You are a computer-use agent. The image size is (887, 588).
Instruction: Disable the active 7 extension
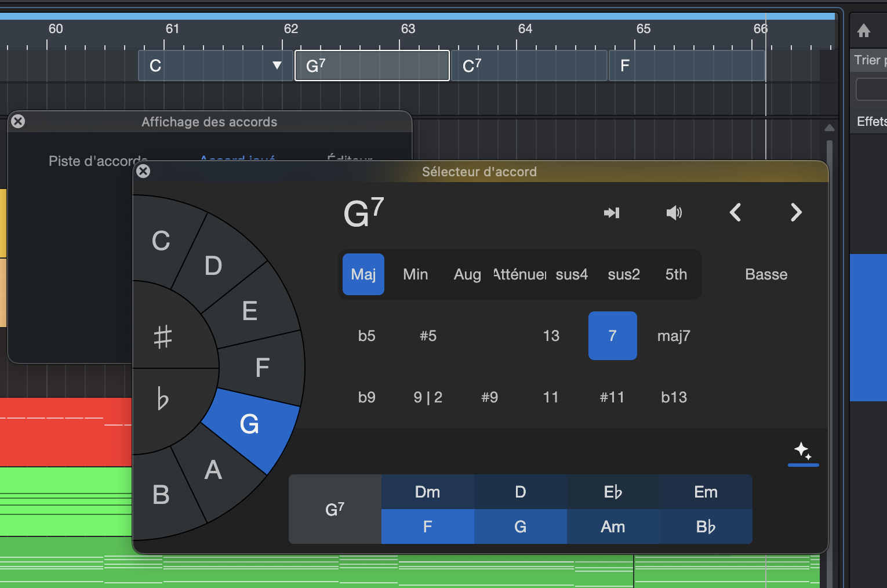pyautogui.click(x=612, y=336)
